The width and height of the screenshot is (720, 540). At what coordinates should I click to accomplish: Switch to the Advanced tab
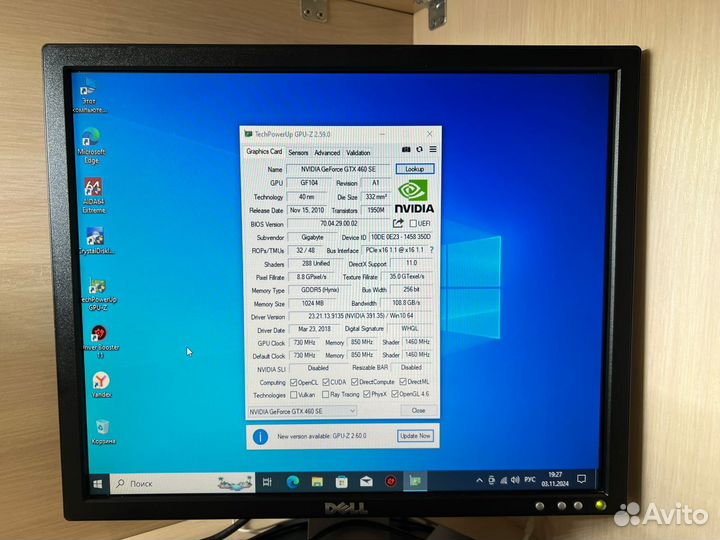tap(327, 152)
